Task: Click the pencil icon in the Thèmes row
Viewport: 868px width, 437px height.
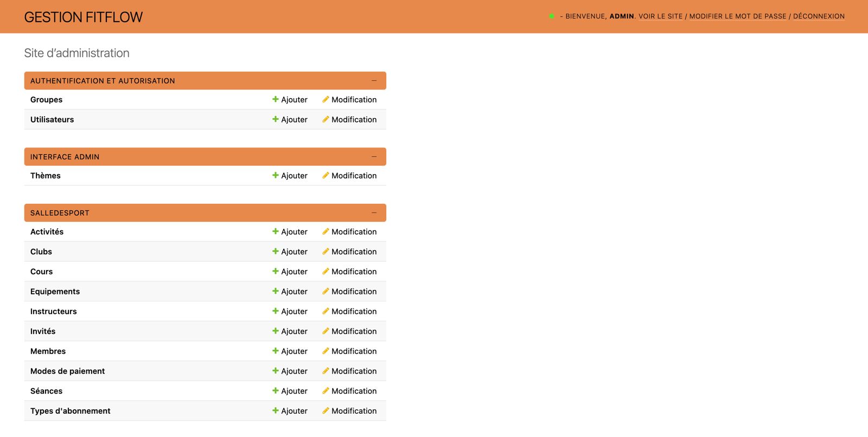Action: 325,175
